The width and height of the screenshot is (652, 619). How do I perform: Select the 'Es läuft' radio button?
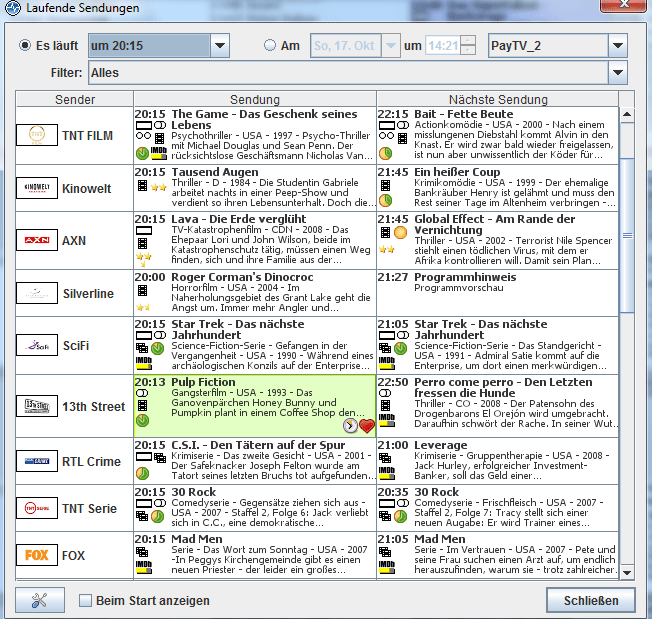[x=26, y=46]
